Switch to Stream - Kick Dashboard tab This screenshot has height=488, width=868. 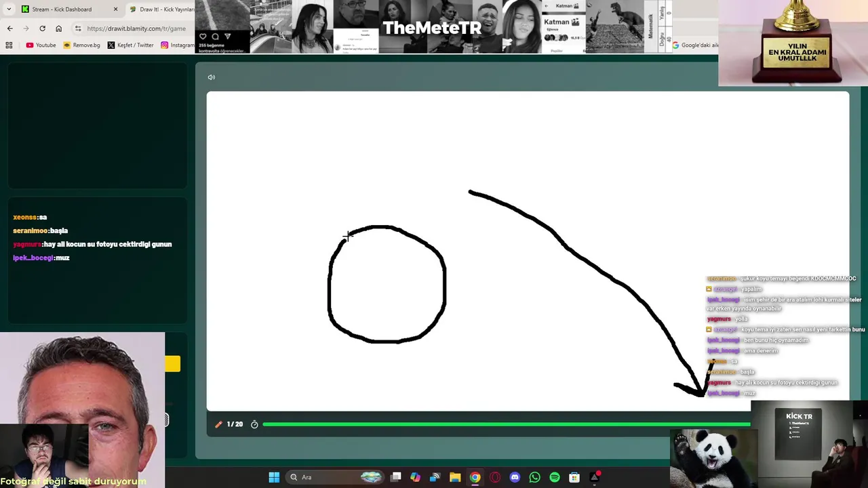62,9
